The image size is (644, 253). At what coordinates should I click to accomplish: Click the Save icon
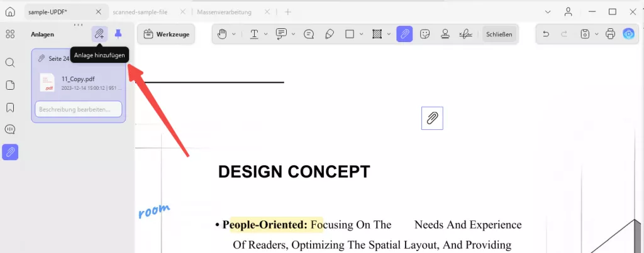tap(585, 34)
